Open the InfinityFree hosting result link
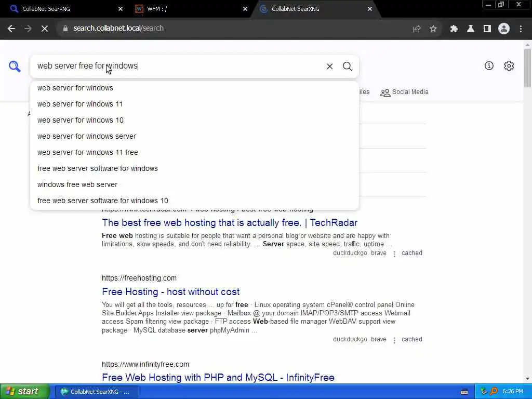This screenshot has height=399, width=532. (218, 377)
